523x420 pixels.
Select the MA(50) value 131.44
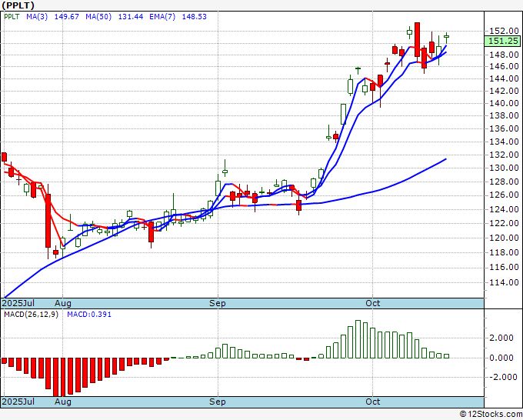131,17
